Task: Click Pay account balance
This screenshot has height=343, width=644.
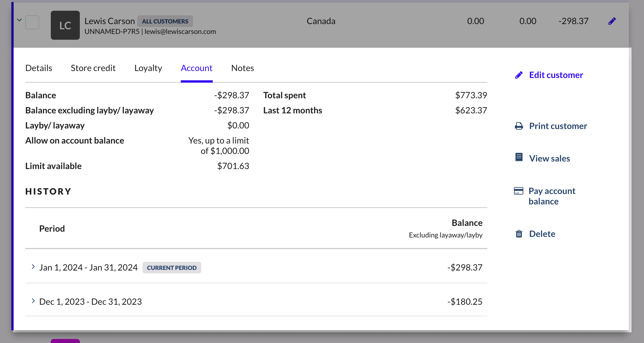Action: (x=552, y=196)
